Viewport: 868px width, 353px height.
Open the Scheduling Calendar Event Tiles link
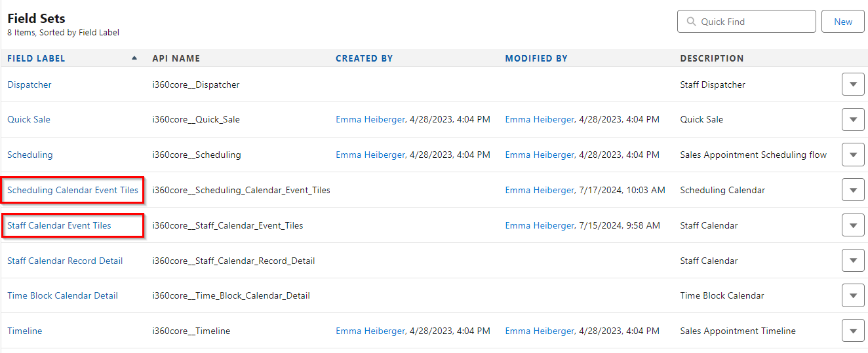click(x=73, y=190)
